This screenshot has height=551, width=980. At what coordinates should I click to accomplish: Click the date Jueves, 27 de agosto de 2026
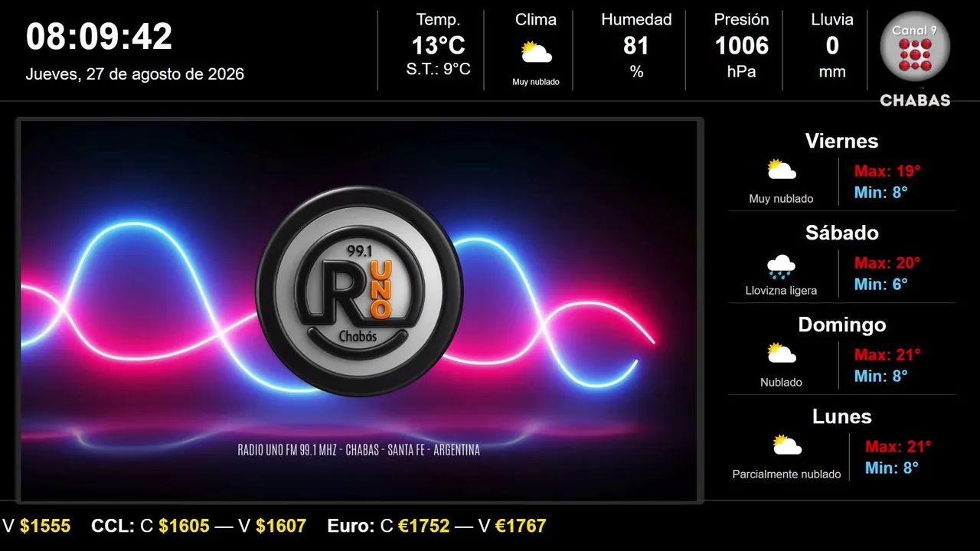tap(135, 74)
